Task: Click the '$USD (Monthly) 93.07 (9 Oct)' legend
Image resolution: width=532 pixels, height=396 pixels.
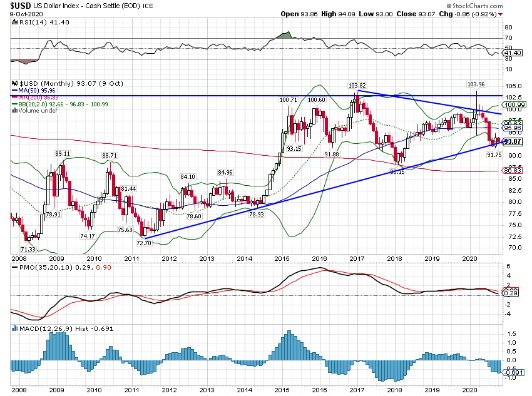Action: click(x=71, y=83)
